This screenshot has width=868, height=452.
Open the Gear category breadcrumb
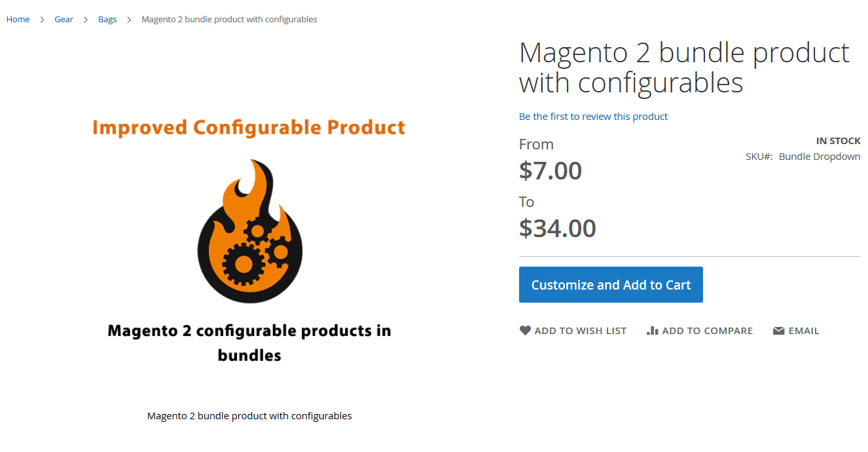(x=63, y=20)
